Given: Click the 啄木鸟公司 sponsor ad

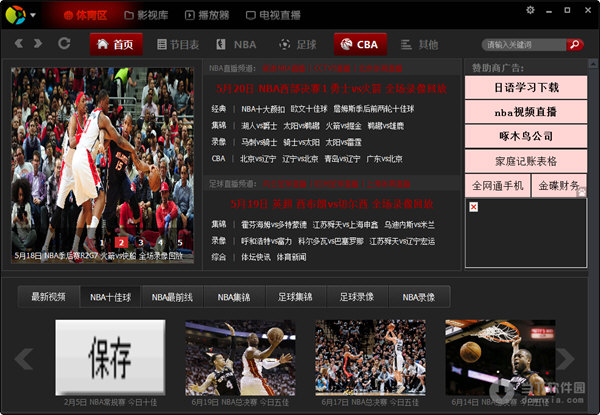Looking at the screenshot, I should pos(526,136).
